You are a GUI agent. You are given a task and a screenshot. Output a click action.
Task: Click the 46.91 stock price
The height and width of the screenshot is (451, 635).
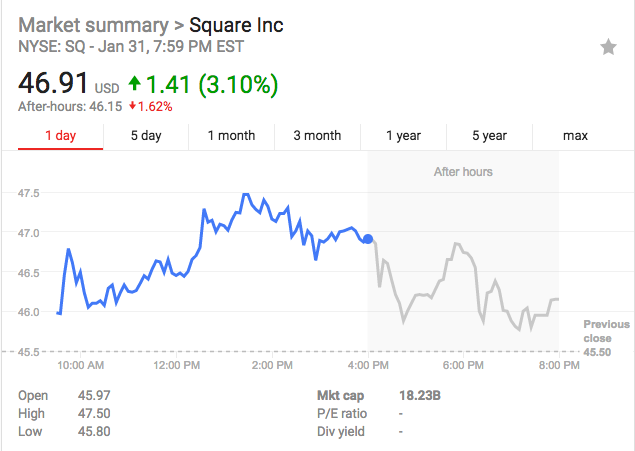pos(58,83)
